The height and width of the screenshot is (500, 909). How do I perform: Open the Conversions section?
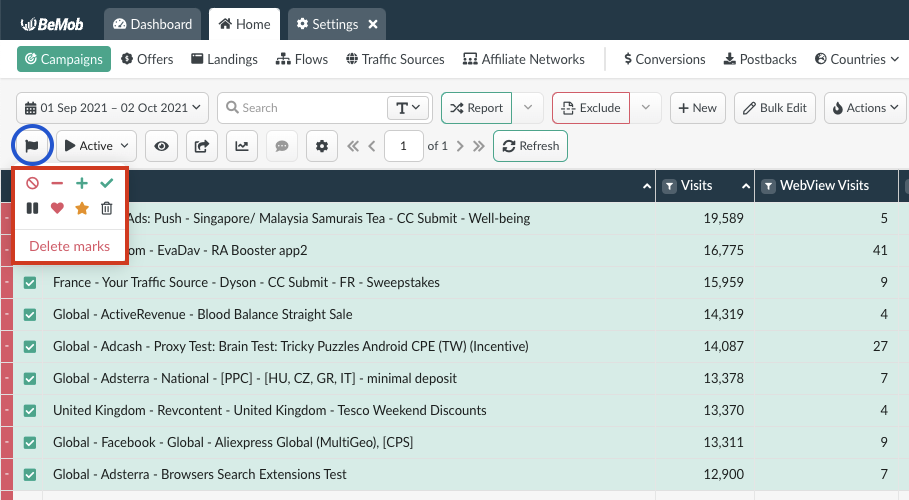coord(665,59)
